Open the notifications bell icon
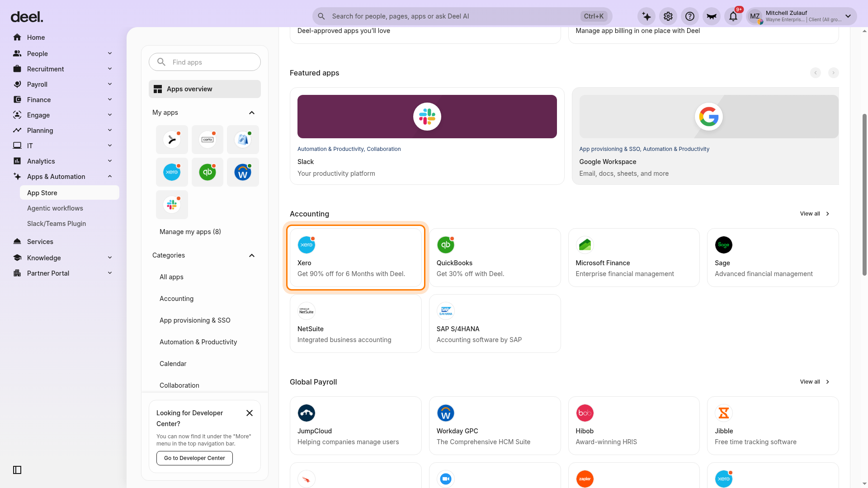 pos(733,16)
